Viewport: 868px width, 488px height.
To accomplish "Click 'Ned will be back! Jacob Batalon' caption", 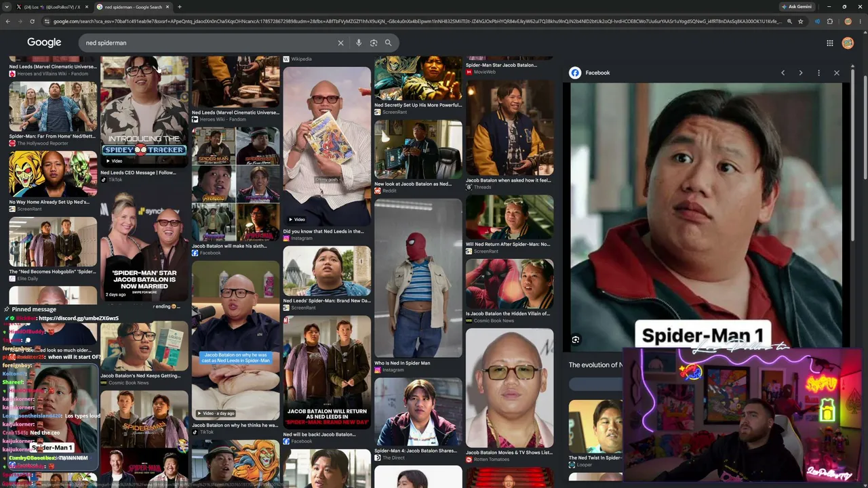I will [319, 434].
